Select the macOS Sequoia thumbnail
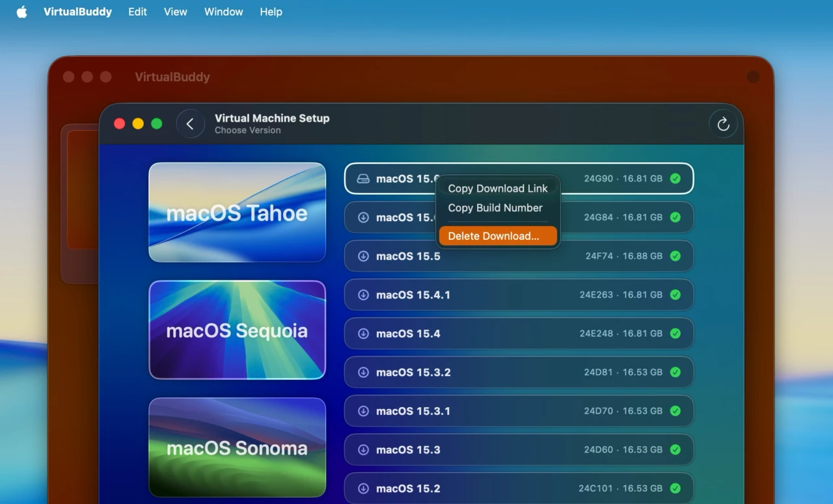The width and height of the screenshot is (833, 504). [237, 330]
